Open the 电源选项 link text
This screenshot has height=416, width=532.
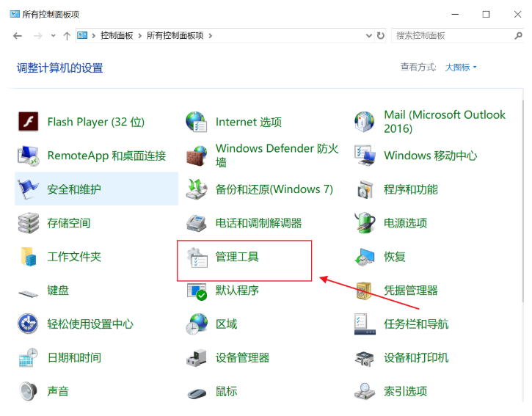(x=406, y=223)
